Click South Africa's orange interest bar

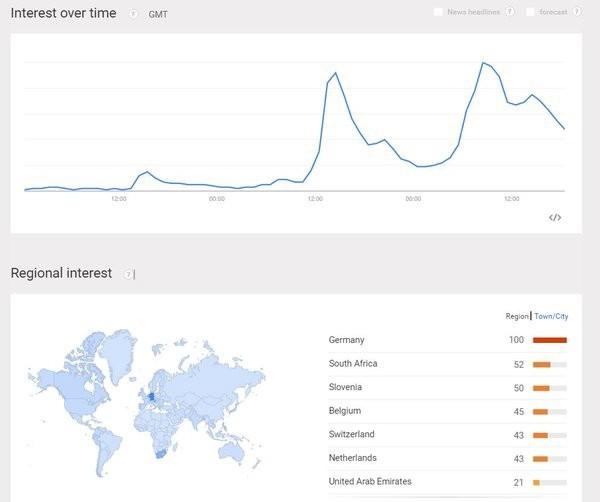[x=542, y=364]
